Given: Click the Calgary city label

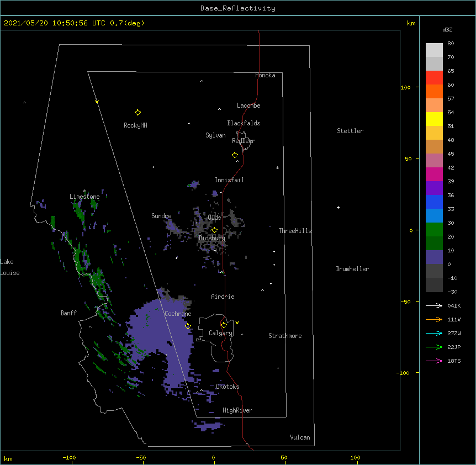Looking at the screenshot, I should click(x=220, y=333).
